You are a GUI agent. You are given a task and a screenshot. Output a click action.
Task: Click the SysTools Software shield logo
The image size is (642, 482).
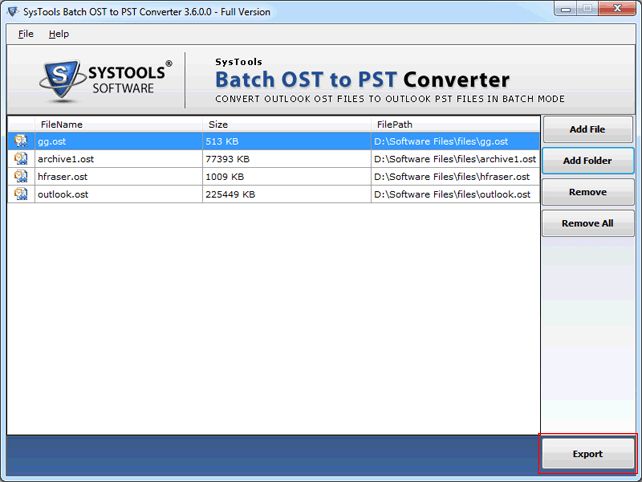tap(61, 80)
